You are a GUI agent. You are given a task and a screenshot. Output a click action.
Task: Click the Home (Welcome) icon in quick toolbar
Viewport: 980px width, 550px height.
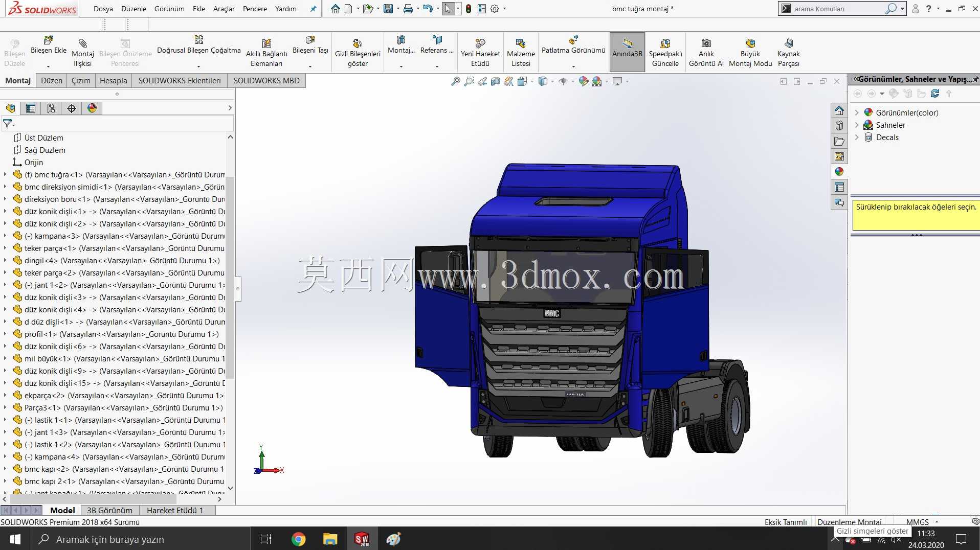tap(335, 9)
